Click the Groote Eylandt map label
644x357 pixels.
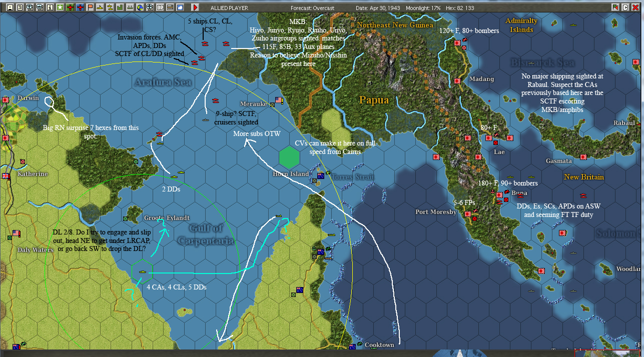167,217
